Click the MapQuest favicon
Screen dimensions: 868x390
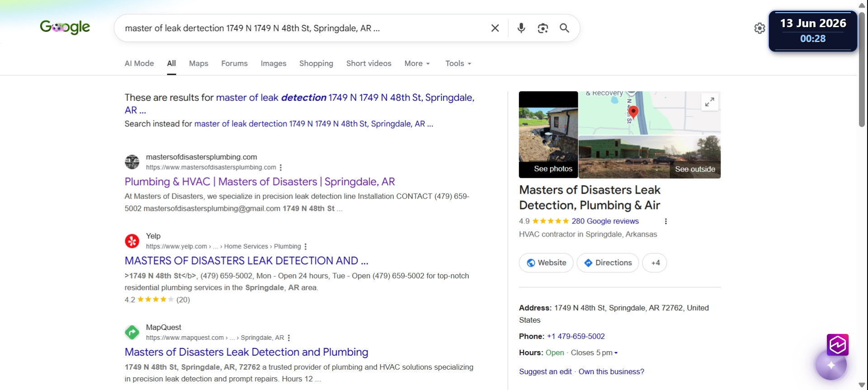click(132, 333)
